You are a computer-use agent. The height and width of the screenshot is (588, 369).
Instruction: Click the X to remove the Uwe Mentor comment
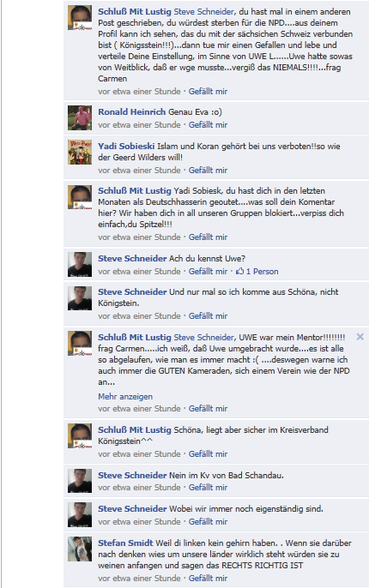click(360, 337)
